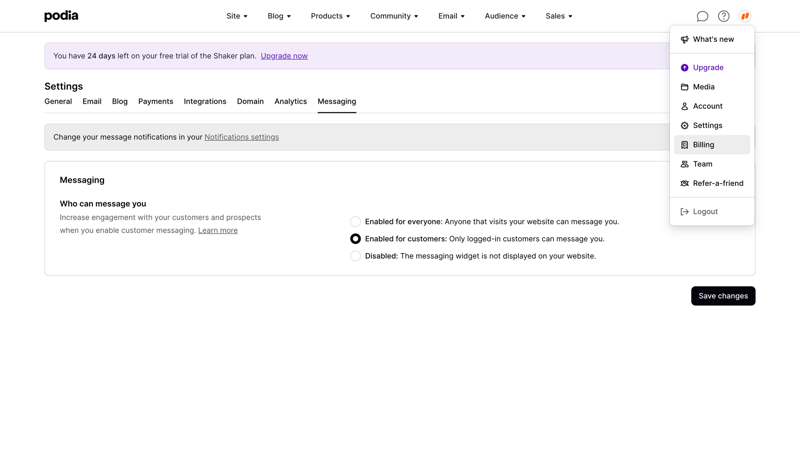800x470 pixels.
Task: Switch to the Email settings tab
Action: (92, 102)
